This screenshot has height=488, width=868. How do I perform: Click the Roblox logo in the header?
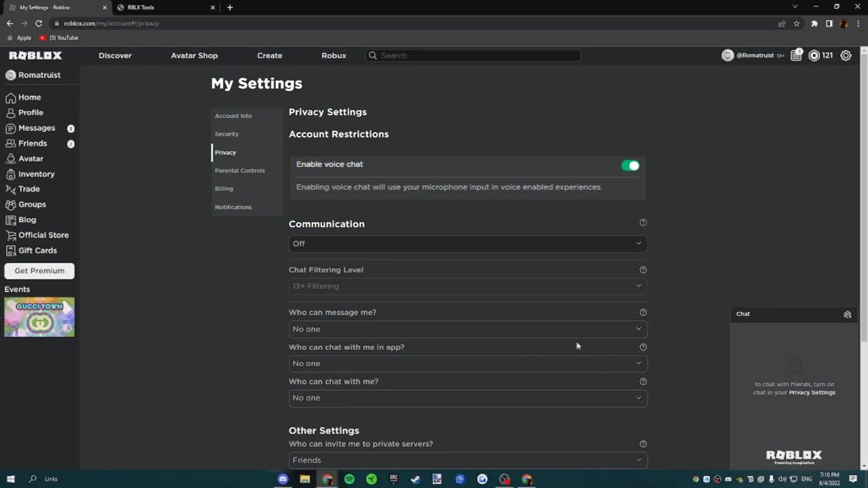pyautogui.click(x=35, y=56)
